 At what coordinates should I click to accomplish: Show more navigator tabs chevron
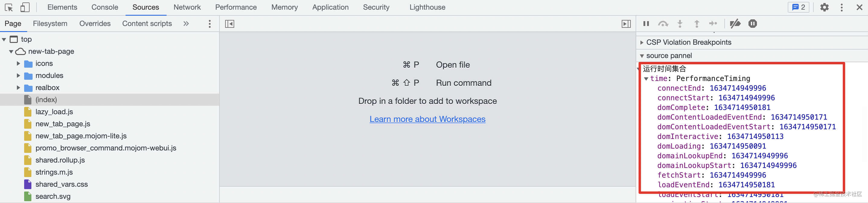coord(186,24)
